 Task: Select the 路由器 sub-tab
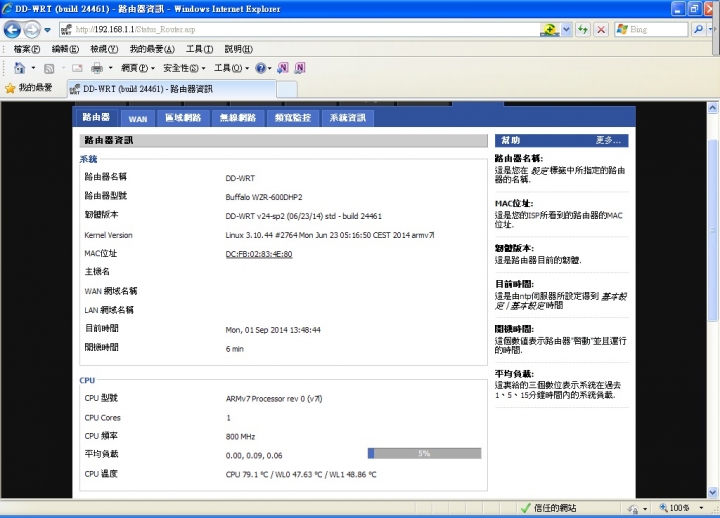[x=96, y=118]
